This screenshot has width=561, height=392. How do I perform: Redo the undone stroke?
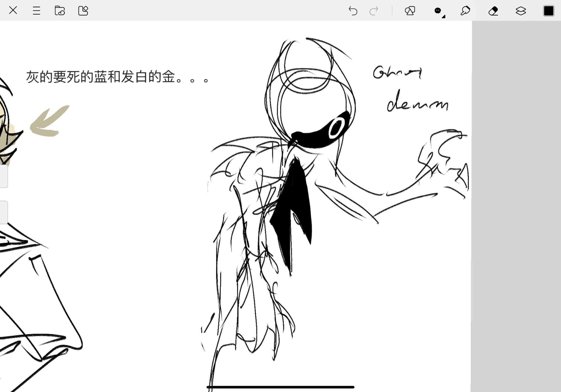click(374, 11)
